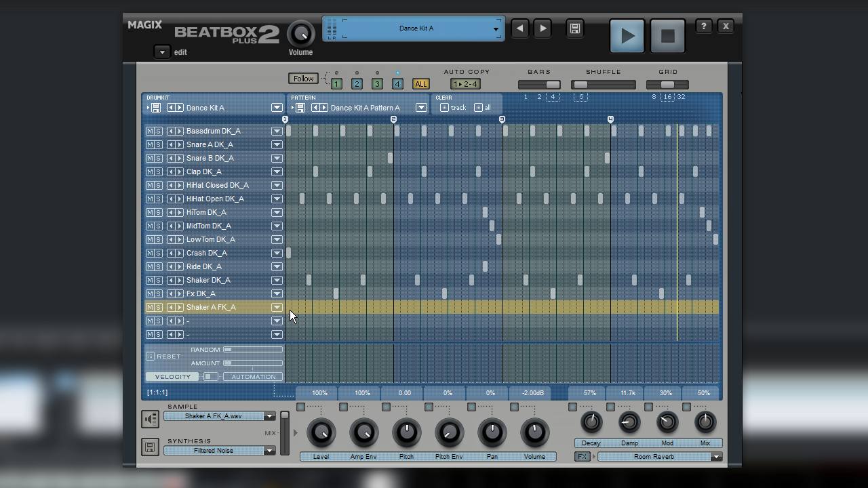
Task: Select next sound for LowTom DK_A
Action: coord(180,239)
